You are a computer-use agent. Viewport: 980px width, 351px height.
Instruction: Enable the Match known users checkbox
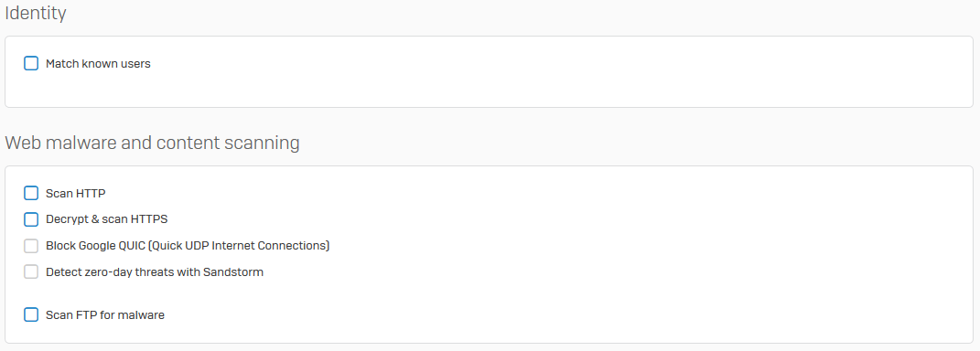(x=31, y=63)
